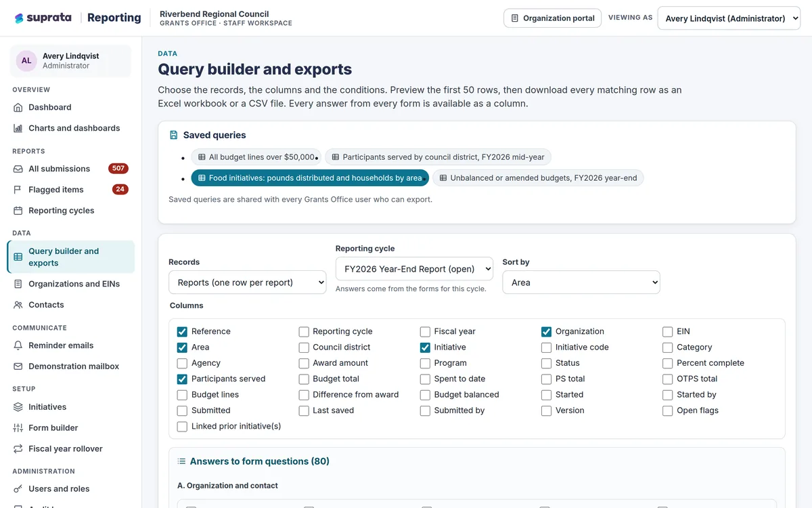Image resolution: width=812 pixels, height=508 pixels.
Task: Click the Form builder sliders icon
Action: coord(18,428)
